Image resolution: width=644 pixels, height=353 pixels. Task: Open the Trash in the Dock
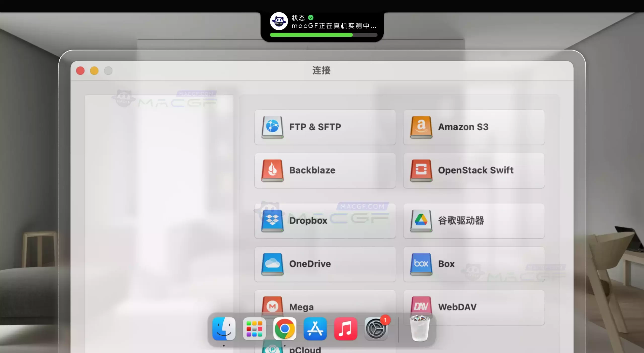click(420, 329)
